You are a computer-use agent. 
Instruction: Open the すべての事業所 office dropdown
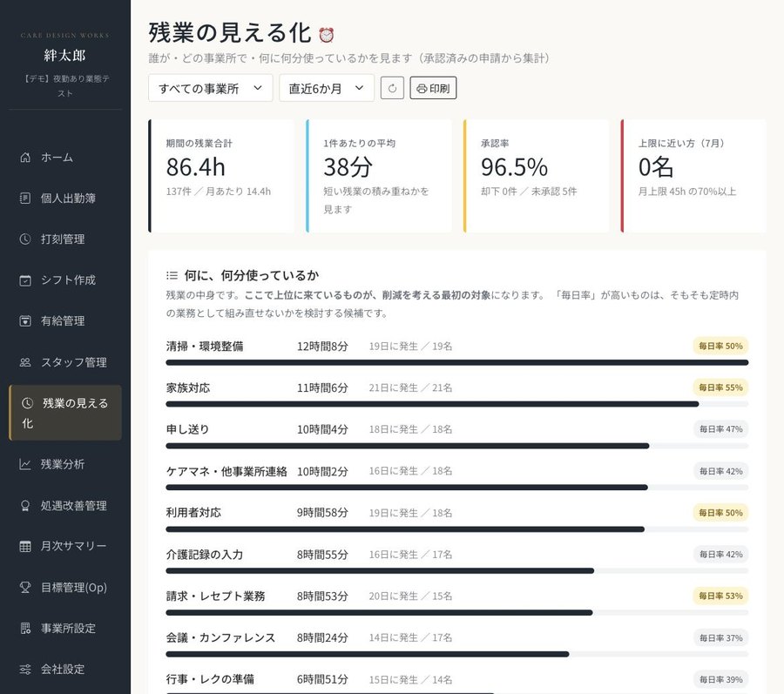point(211,88)
